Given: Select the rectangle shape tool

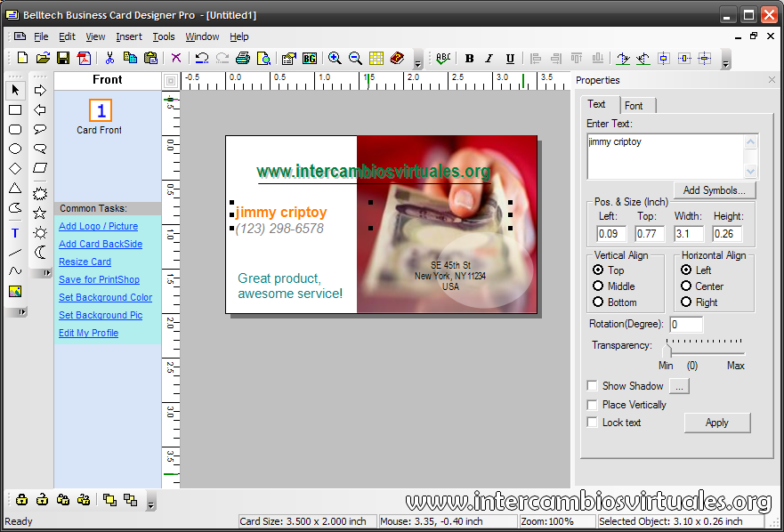Looking at the screenshot, I should click(15, 110).
